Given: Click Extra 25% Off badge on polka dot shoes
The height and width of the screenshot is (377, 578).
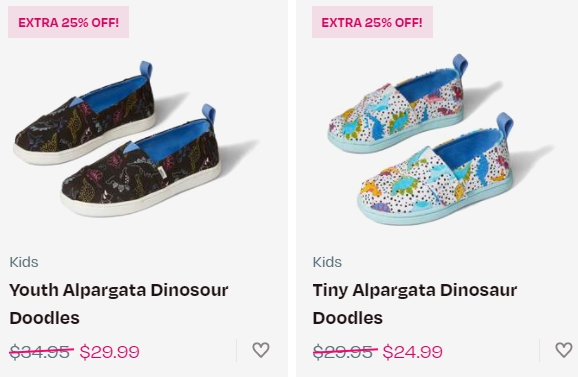Looking at the screenshot, I should click(x=372, y=22).
